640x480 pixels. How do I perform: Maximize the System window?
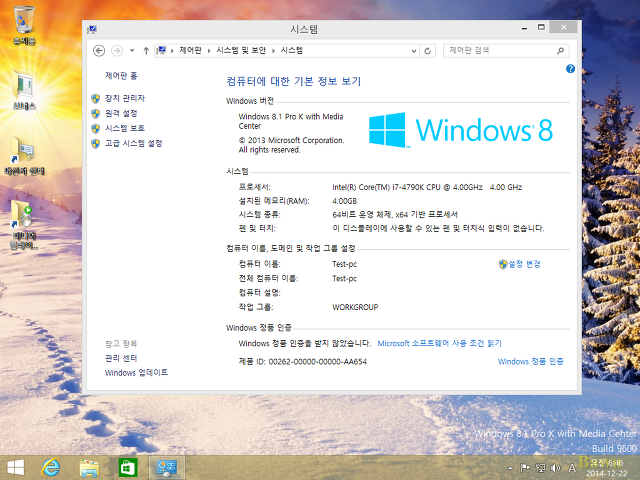click(x=541, y=27)
